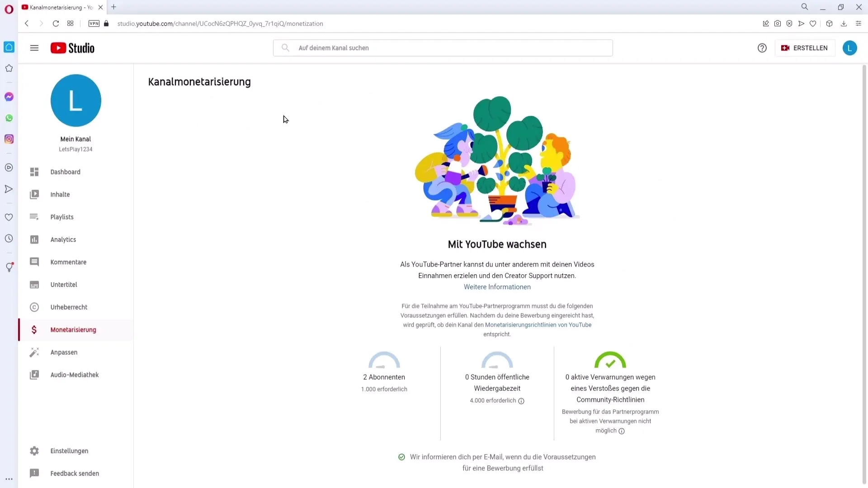Open the account avatar in header
868x488 pixels.
pos(850,48)
